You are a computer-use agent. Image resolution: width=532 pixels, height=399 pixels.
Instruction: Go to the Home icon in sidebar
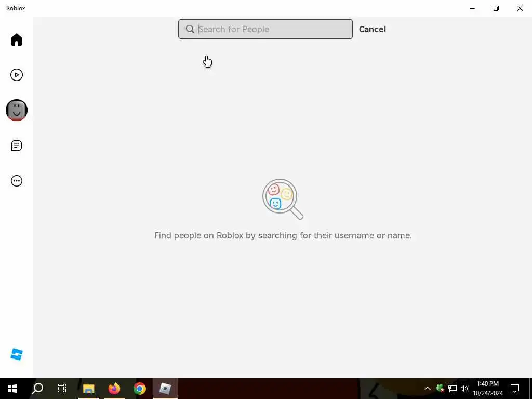coord(16,39)
